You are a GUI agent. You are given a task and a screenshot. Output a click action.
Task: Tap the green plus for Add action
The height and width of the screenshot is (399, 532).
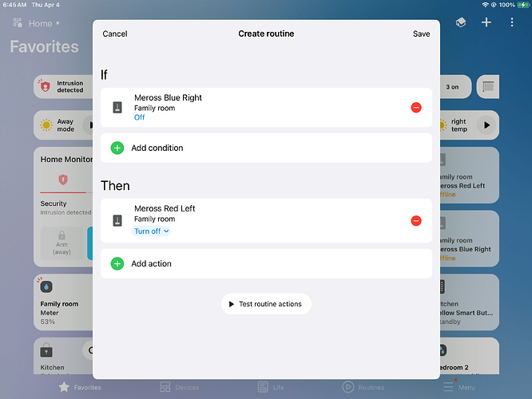[117, 264]
